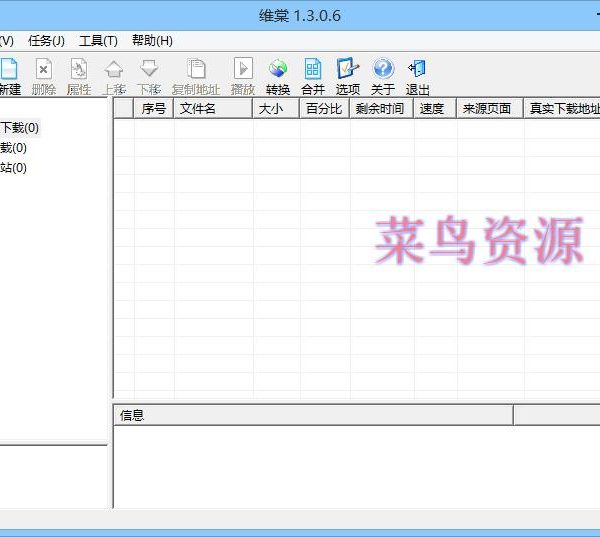Click the 上移 (Move Up) arrow icon
The width and height of the screenshot is (600, 537).
pos(114,70)
